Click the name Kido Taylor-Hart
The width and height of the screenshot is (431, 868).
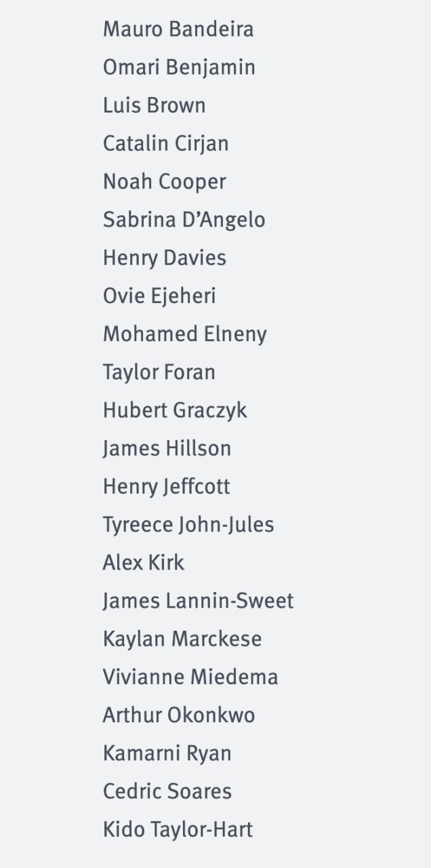pos(178,829)
